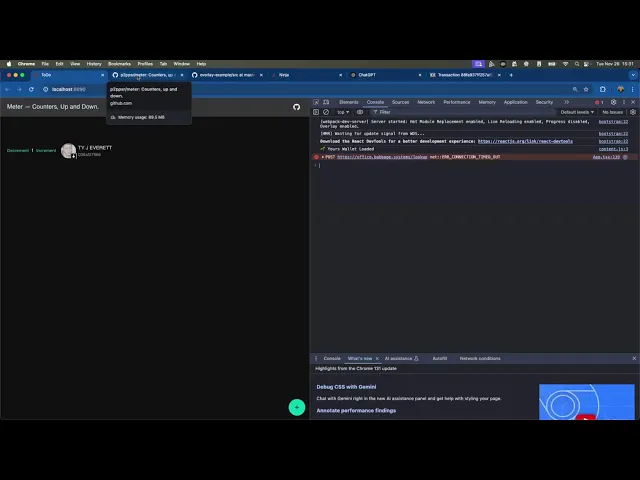The image size is (640, 480).
Task: Show the console sidebar icon
Action: 316,112
